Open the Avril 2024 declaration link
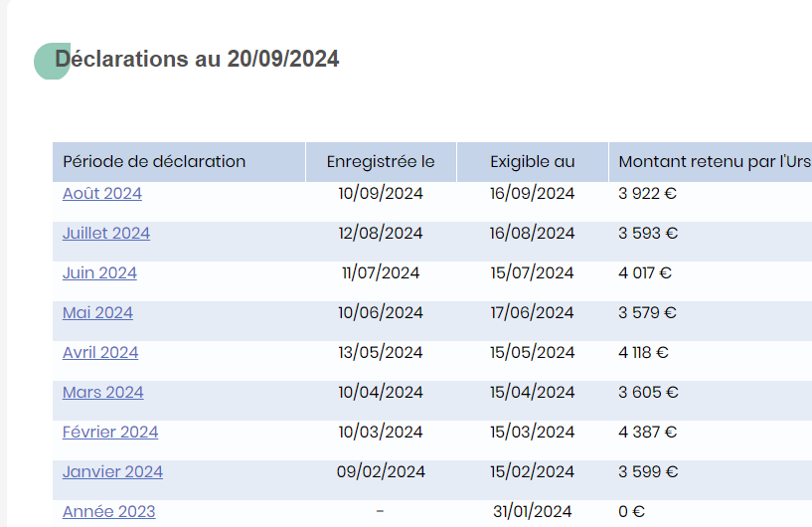The image size is (812, 527). [100, 352]
